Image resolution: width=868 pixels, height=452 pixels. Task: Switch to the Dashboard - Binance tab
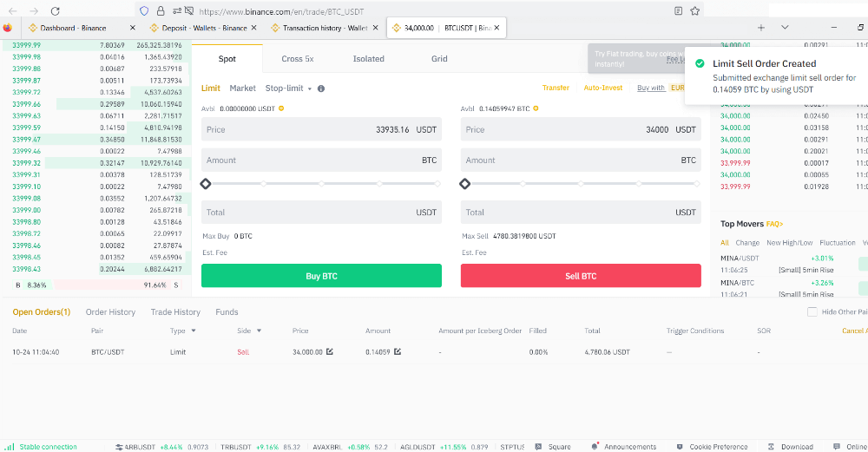pos(73,28)
